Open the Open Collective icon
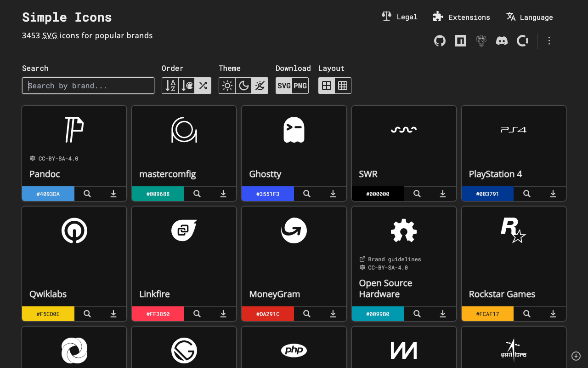 pyautogui.click(x=522, y=41)
